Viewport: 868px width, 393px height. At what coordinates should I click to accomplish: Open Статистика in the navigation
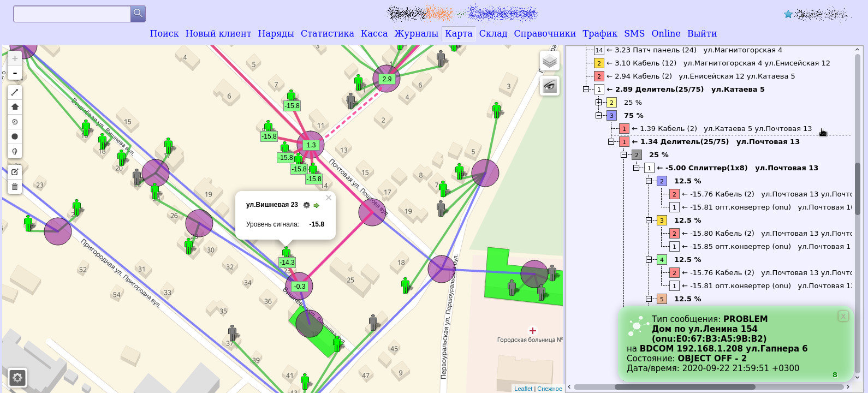327,33
